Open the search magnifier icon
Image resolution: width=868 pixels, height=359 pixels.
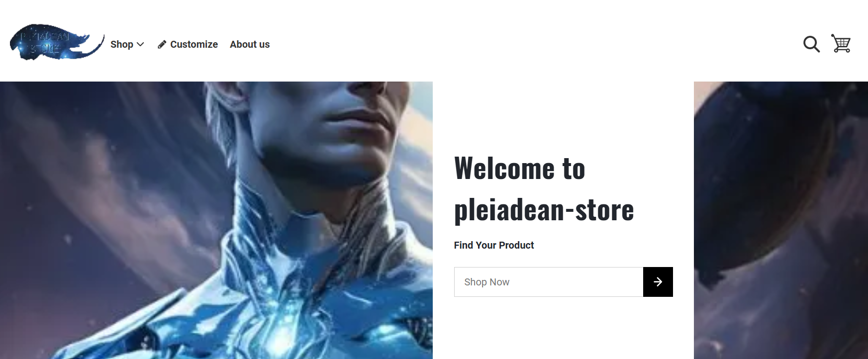tap(811, 44)
